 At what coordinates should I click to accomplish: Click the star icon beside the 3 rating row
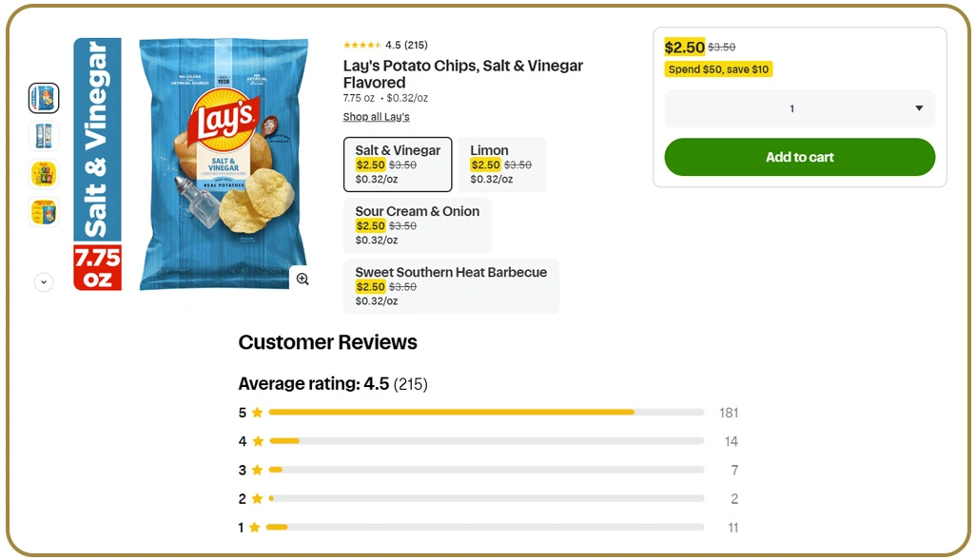(257, 470)
